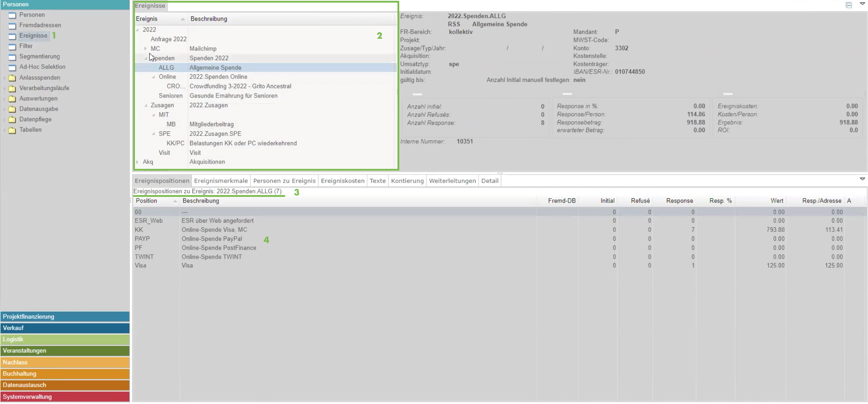Click the Segmentierung page icon
The image size is (868, 404).
(12, 57)
